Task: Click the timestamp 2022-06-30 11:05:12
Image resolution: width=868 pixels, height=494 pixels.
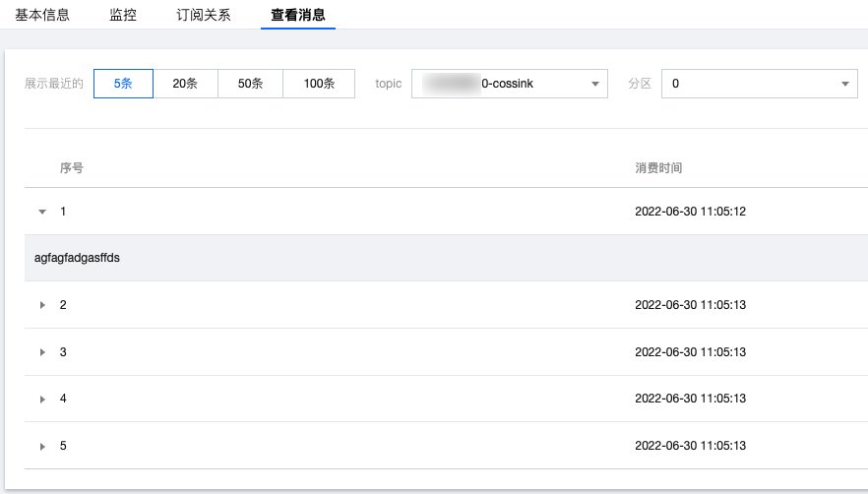Action: [690, 212]
